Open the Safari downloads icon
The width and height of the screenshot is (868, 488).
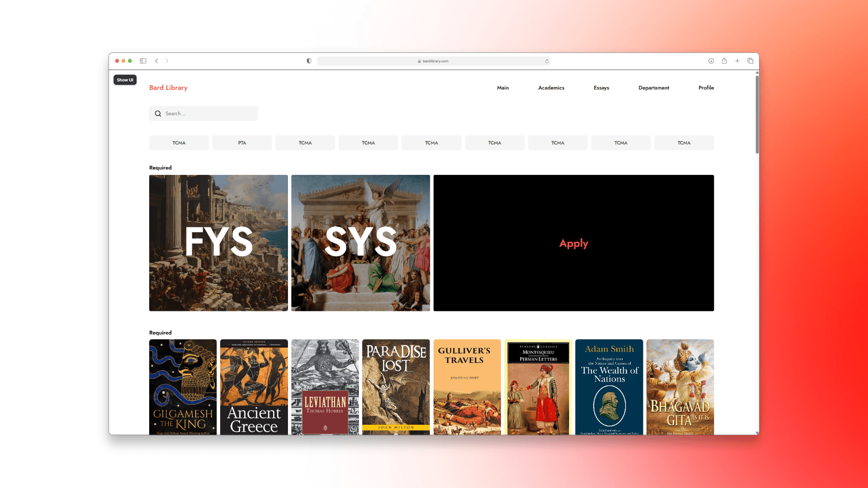(x=711, y=61)
